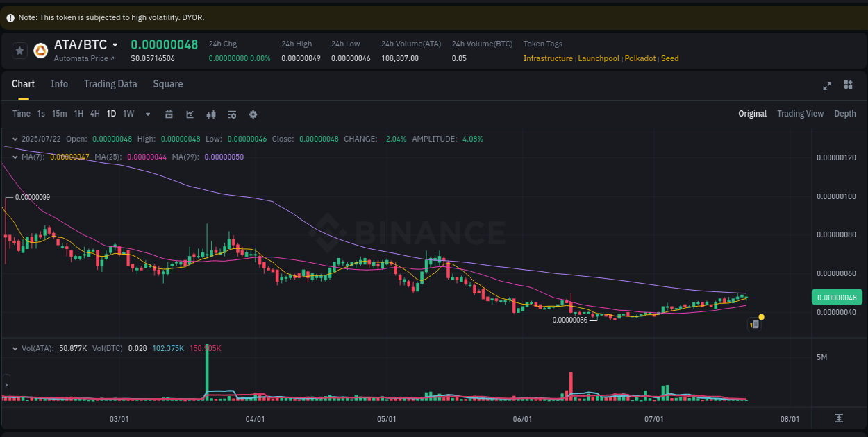Screen dimensions: 868x437
Task: Switch to the Trading Data tab
Action: tap(110, 84)
